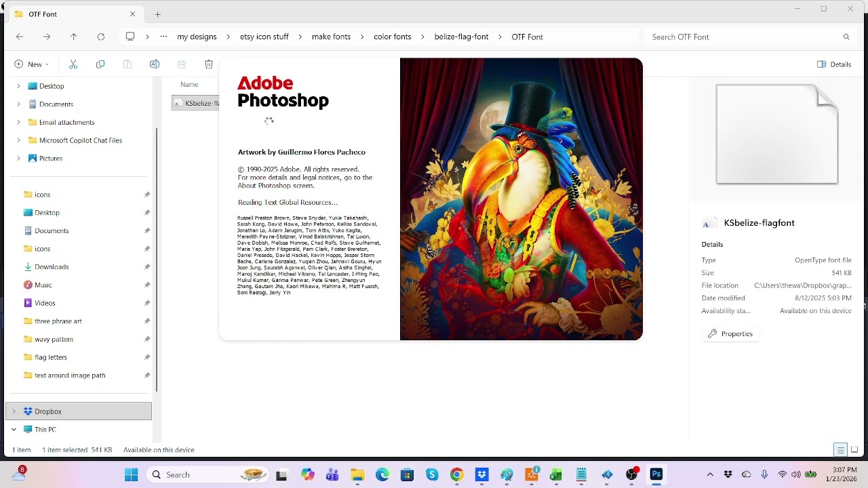The height and width of the screenshot is (488, 868).
Task: Click the This PC monitor icon in address bar
Action: [x=130, y=37]
